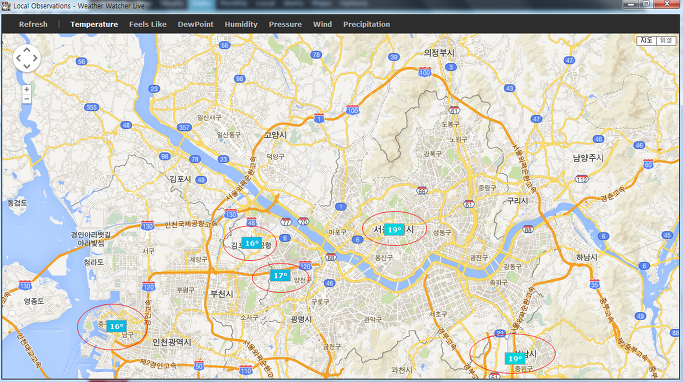This screenshot has height=382, width=683.
Task: Click the Refresh button
Action: pyautogui.click(x=33, y=24)
